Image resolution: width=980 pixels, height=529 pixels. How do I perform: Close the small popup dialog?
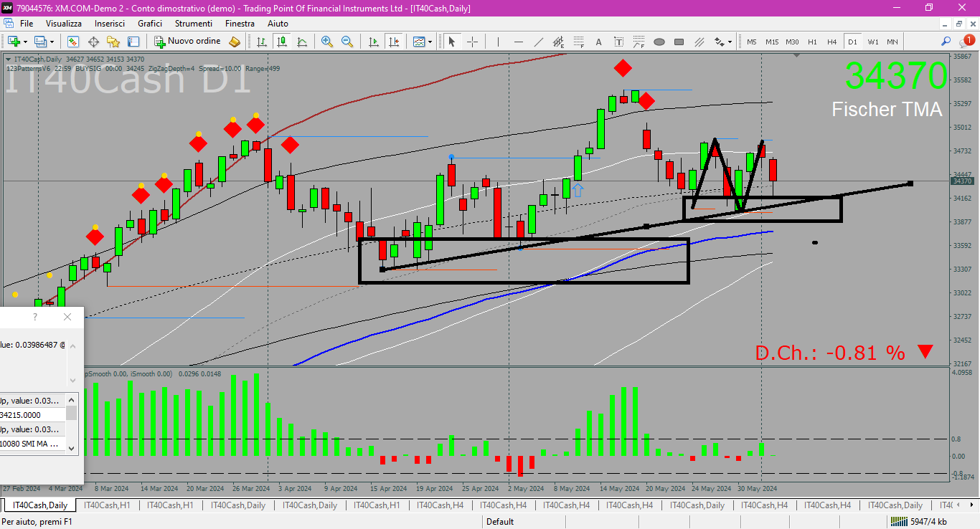tap(67, 317)
